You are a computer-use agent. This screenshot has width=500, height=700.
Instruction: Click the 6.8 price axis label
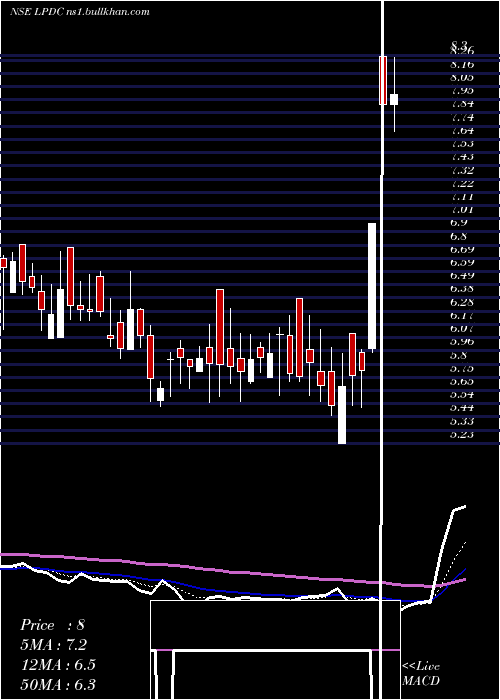[x=458, y=236]
